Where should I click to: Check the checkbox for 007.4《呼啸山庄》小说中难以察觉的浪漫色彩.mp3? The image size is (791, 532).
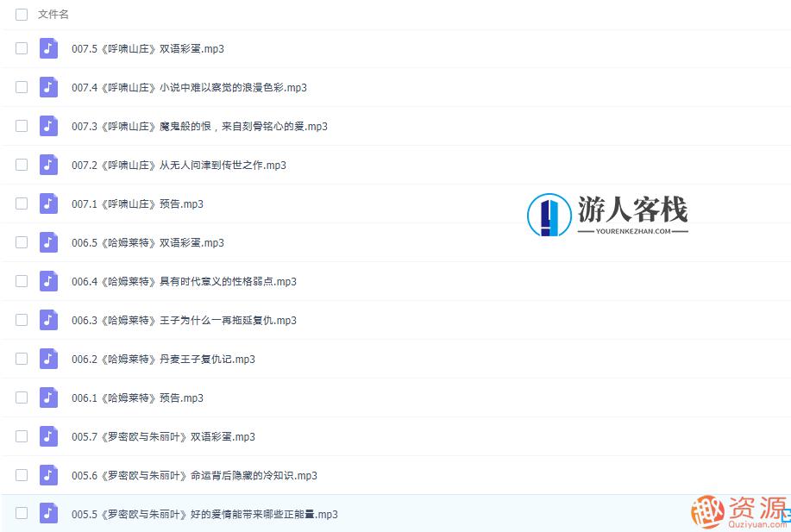click(21, 87)
